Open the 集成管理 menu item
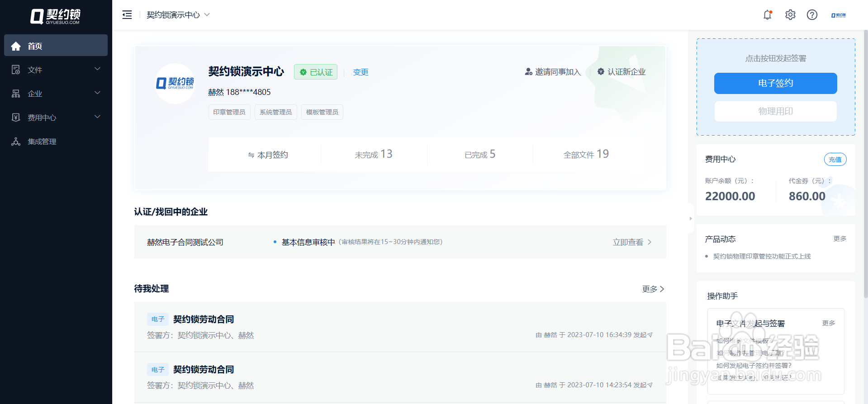 [56, 141]
